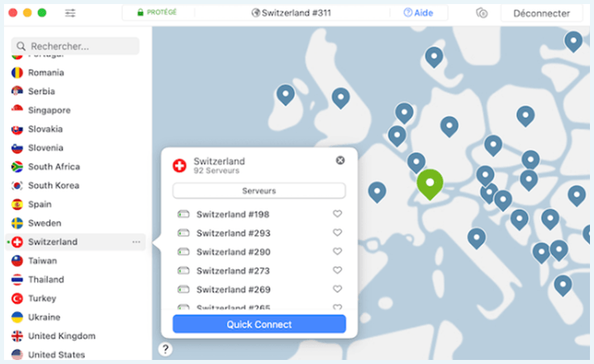Connect to Switzerland #293 server

[x=234, y=233]
